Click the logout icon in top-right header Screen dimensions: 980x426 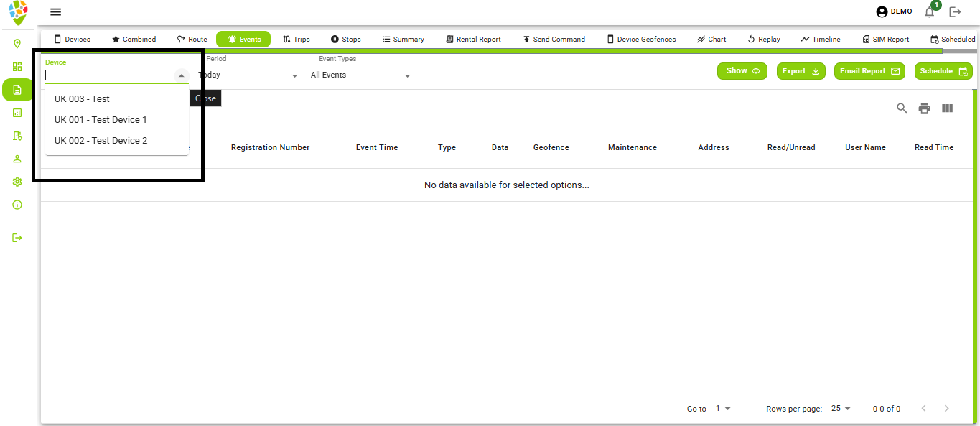click(955, 12)
